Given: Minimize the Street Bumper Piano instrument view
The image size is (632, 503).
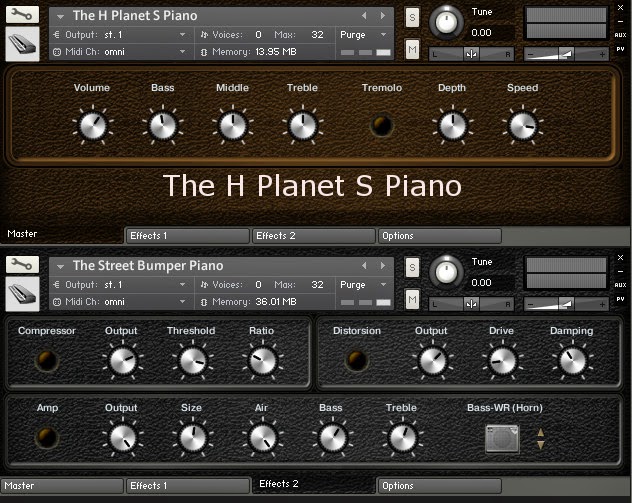Looking at the screenshot, I should [620, 271].
